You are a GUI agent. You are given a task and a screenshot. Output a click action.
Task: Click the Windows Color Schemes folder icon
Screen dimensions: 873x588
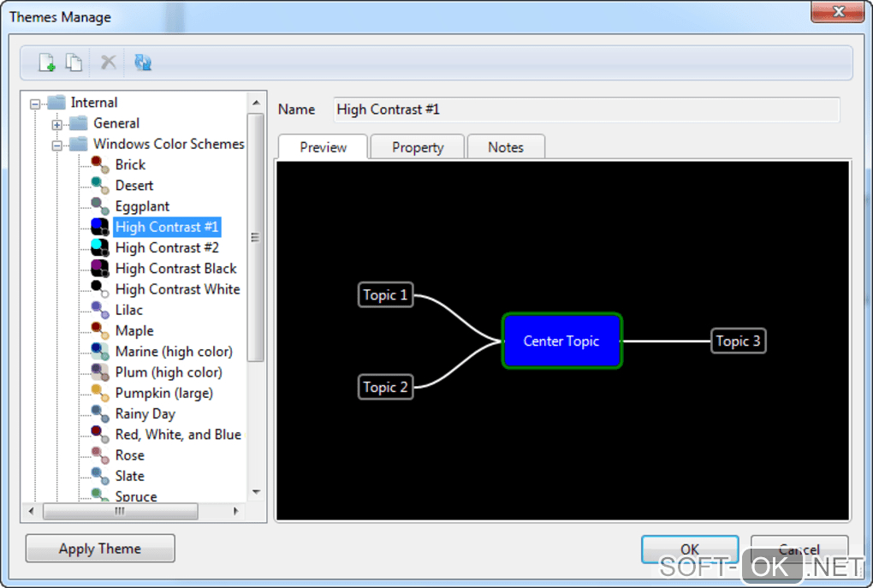tap(79, 144)
